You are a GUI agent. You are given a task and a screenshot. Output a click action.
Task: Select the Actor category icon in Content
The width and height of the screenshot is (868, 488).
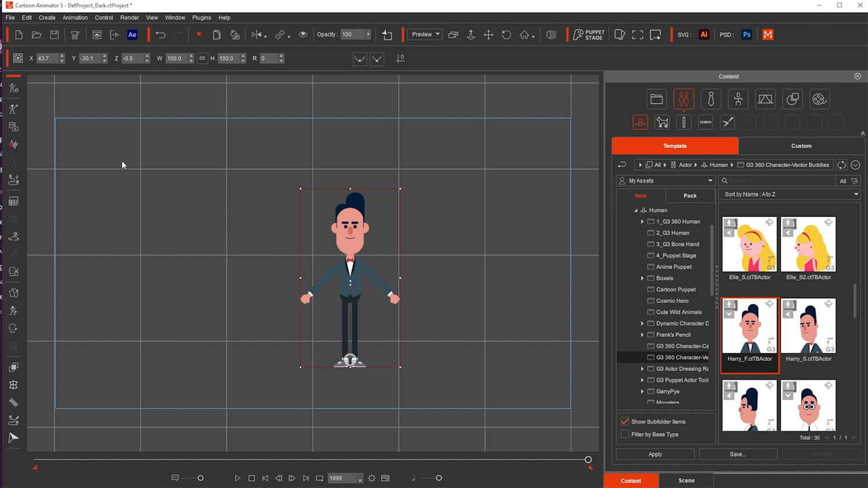[x=683, y=99]
